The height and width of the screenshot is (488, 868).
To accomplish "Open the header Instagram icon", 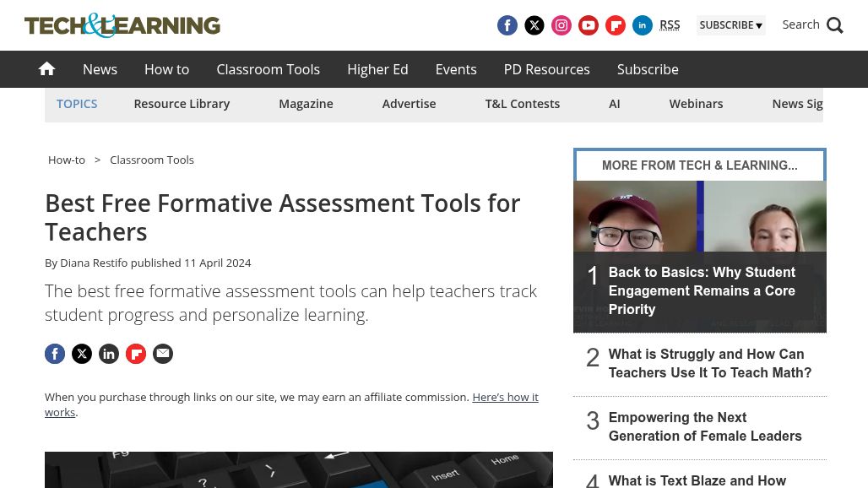I will (x=561, y=25).
